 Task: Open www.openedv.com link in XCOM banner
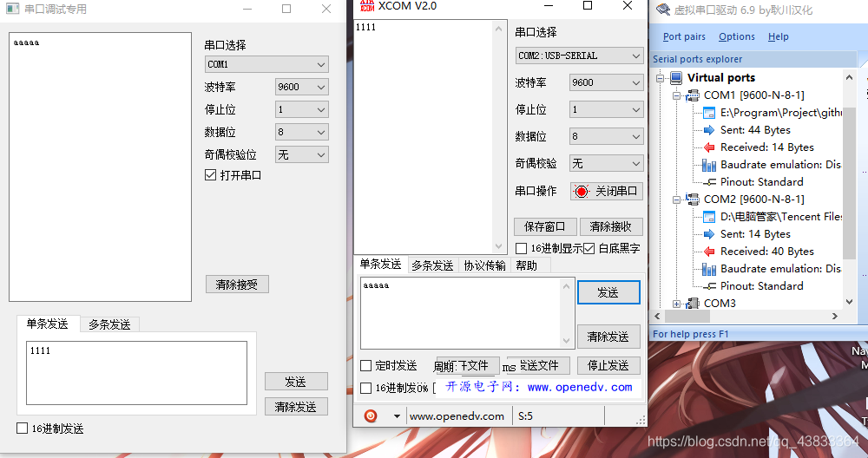[x=580, y=387]
